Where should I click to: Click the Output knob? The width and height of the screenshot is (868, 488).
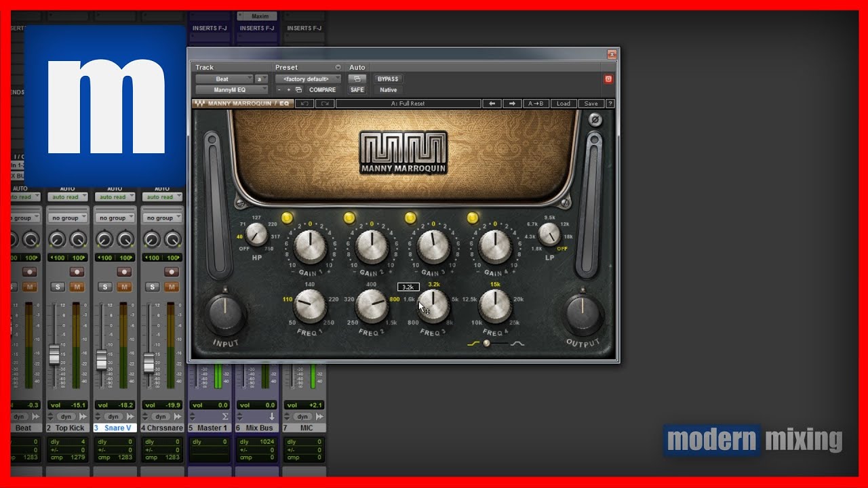(x=583, y=314)
